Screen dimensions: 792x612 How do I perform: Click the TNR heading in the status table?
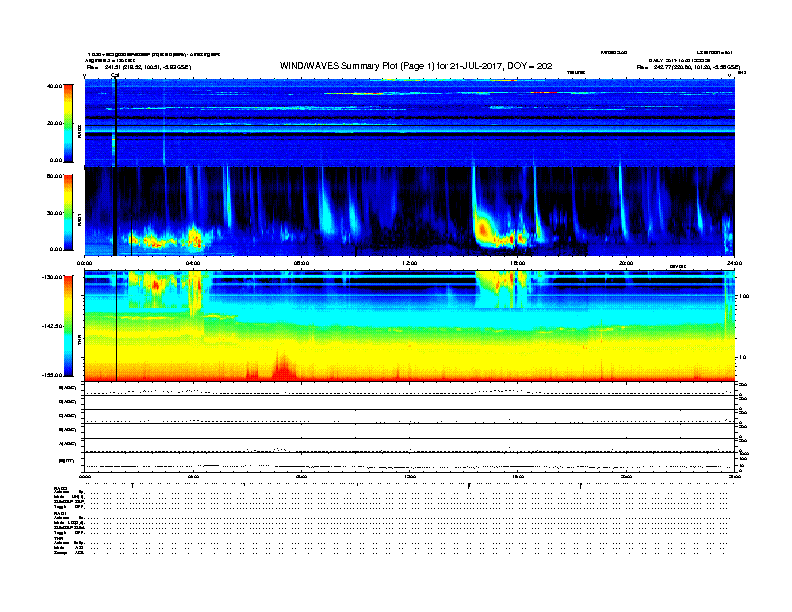pyautogui.click(x=58, y=539)
